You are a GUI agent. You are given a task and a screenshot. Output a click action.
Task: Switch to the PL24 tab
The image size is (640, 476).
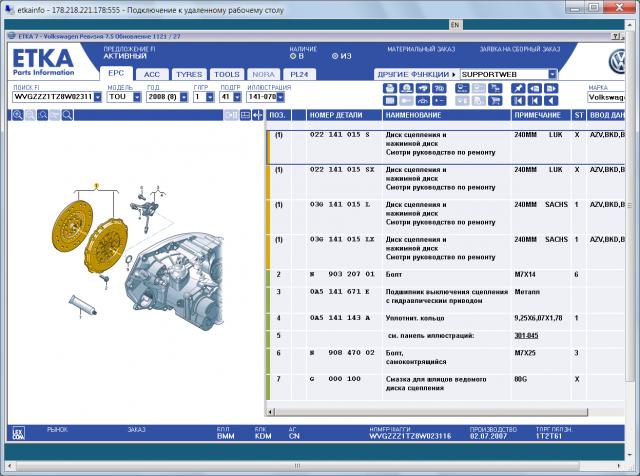click(299, 74)
